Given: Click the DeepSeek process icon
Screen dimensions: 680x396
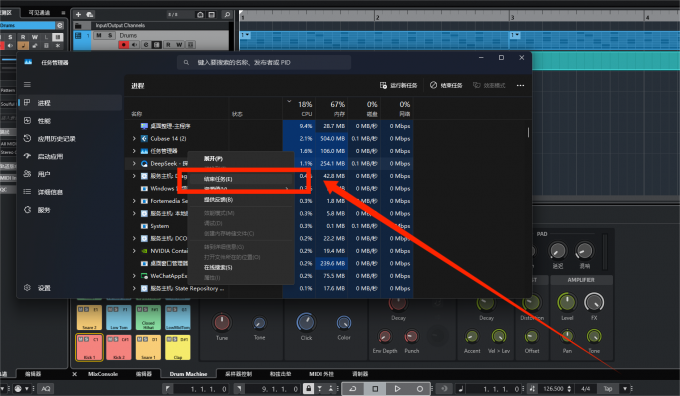Looking at the screenshot, I should pyautogui.click(x=144, y=164).
